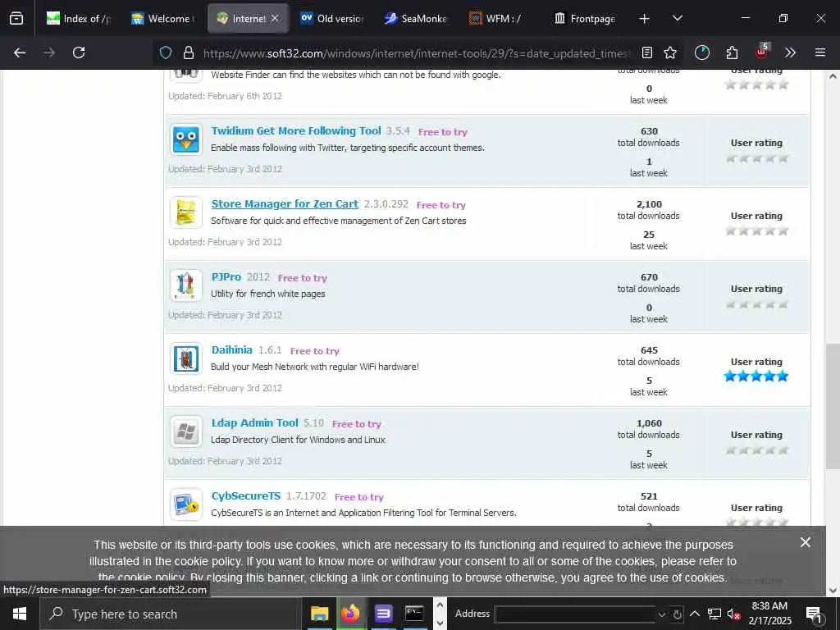Open a new browser tab
840x630 pixels.
[645, 19]
